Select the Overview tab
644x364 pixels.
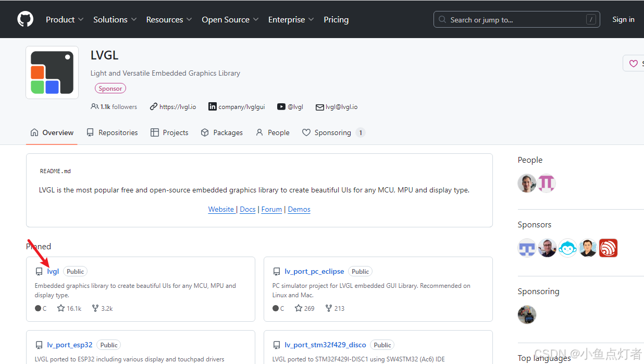coord(52,132)
